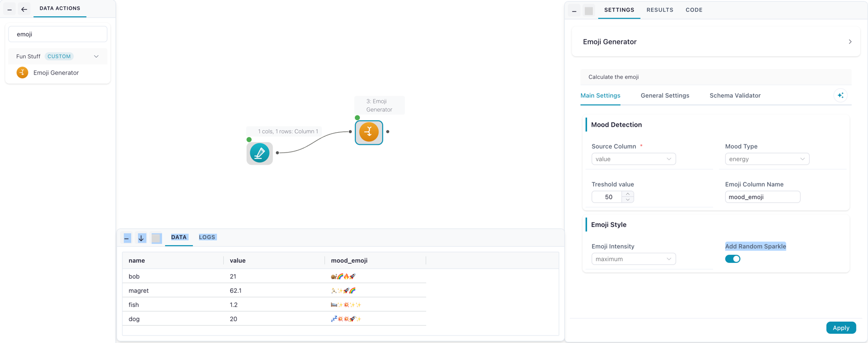
Task: Click the back arrow in Data Actions
Action: 24,9
